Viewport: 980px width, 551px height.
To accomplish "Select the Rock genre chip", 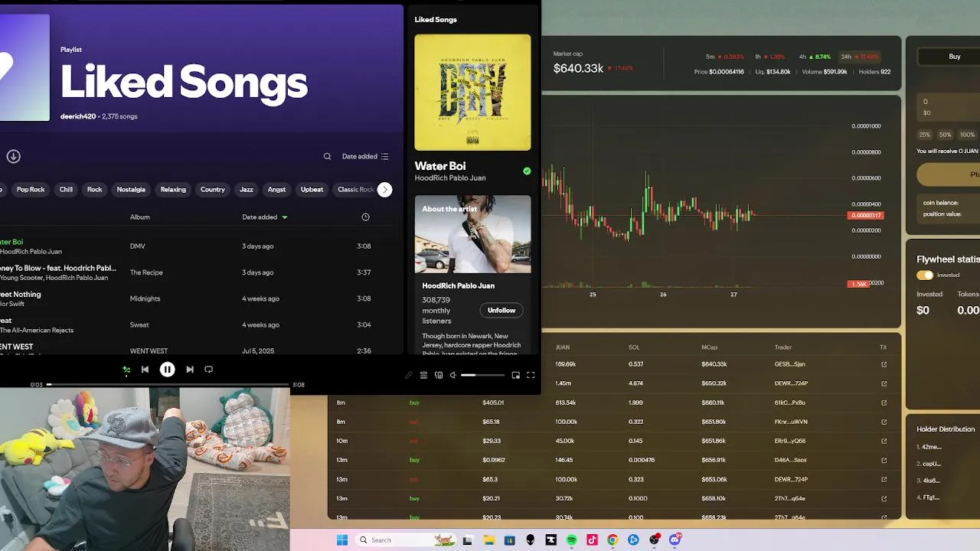I will 94,189.
